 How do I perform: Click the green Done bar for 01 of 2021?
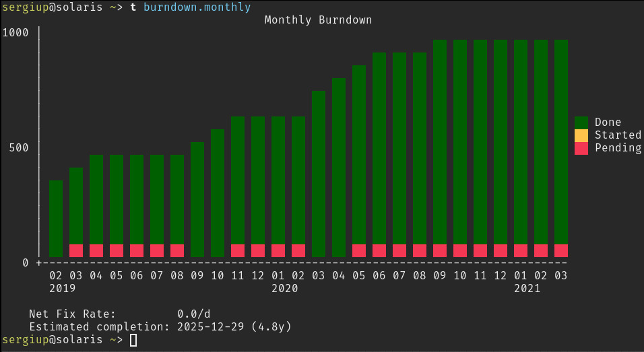click(521, 142)
